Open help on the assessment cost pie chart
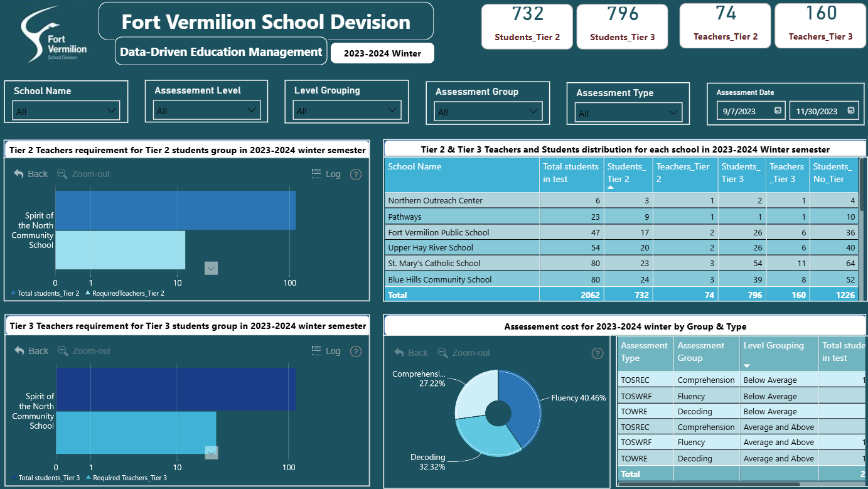The image size is (868, 489). click(597, 353)
